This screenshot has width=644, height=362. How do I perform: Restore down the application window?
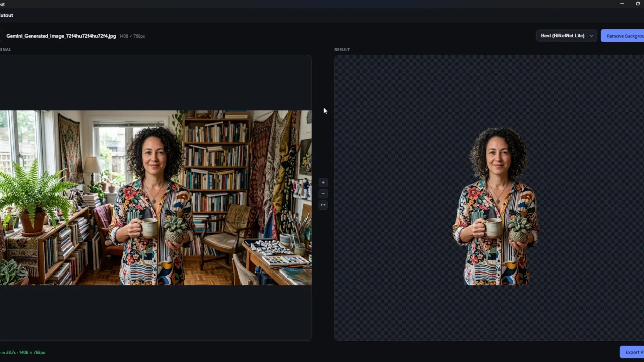pyautogui.click(x=638, y=4)
